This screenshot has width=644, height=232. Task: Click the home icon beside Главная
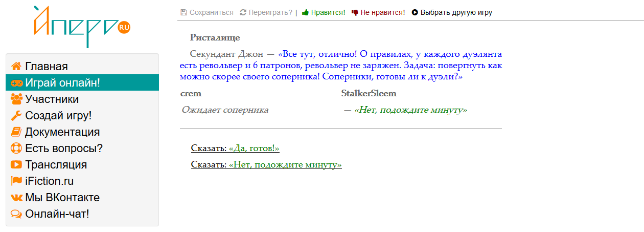[x=16, y=67]
